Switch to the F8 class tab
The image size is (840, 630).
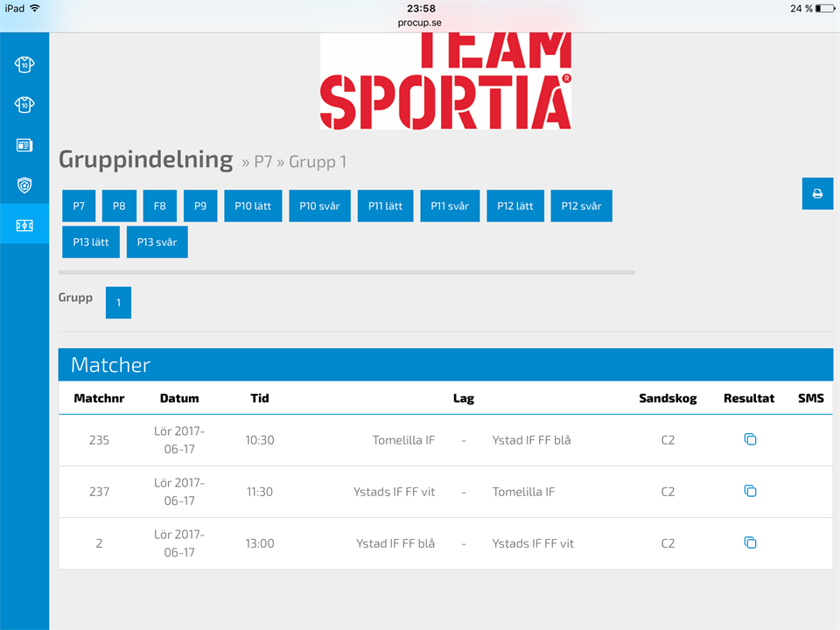(x=159, y=206)
